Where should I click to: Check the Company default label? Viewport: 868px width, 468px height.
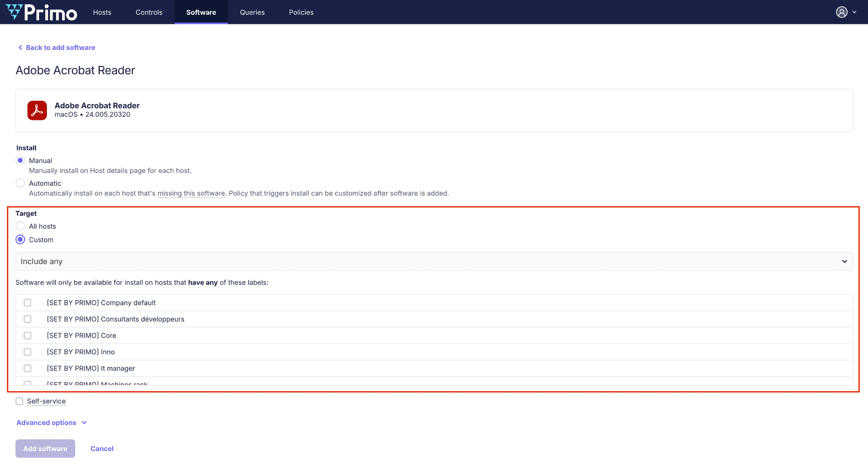(x=28, y=303)
